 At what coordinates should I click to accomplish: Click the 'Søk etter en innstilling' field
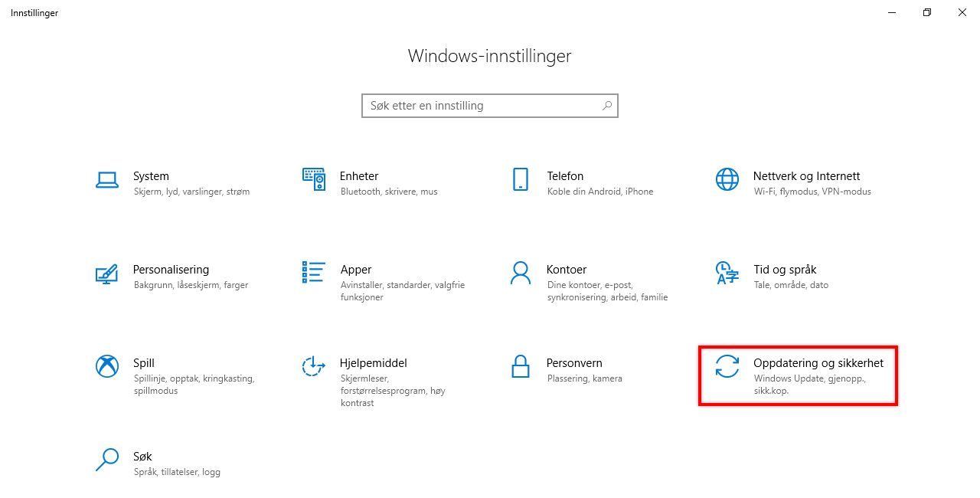(x=490, y=106)
